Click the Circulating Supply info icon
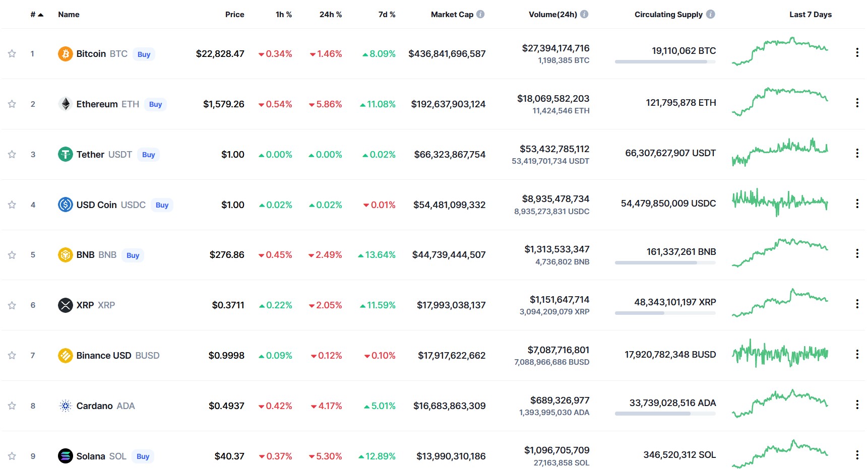868x469 pixels. pos(710,14)
